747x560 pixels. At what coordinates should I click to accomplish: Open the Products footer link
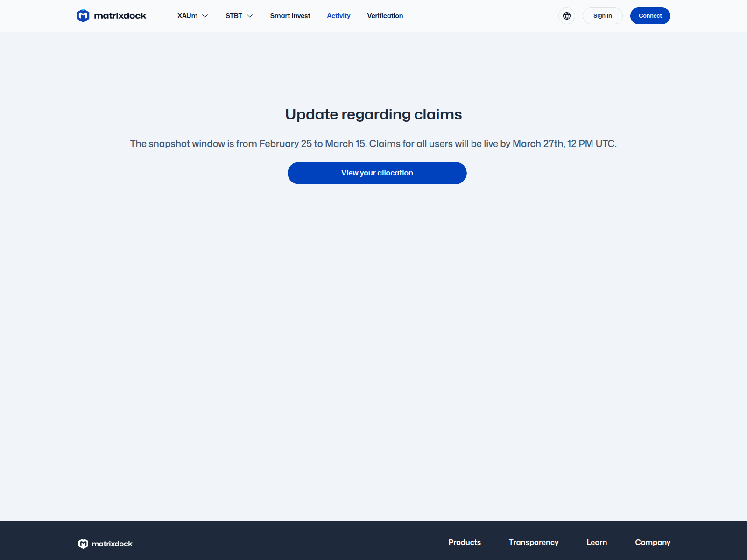(x=465, y=542)
